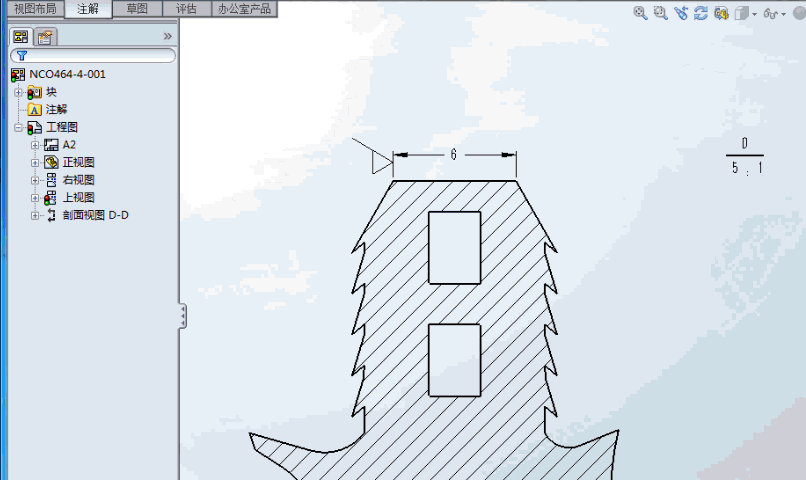The width and height of the screenshot is (806, 480).
Task: Click the NCO464-4-001 drawing document icon
Action: (x=17, y=75)
